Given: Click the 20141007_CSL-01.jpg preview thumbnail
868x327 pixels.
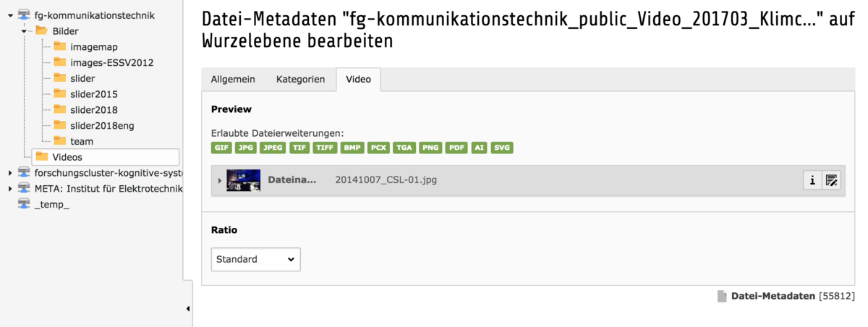Looking at the screenshot, I should [243, 180].
